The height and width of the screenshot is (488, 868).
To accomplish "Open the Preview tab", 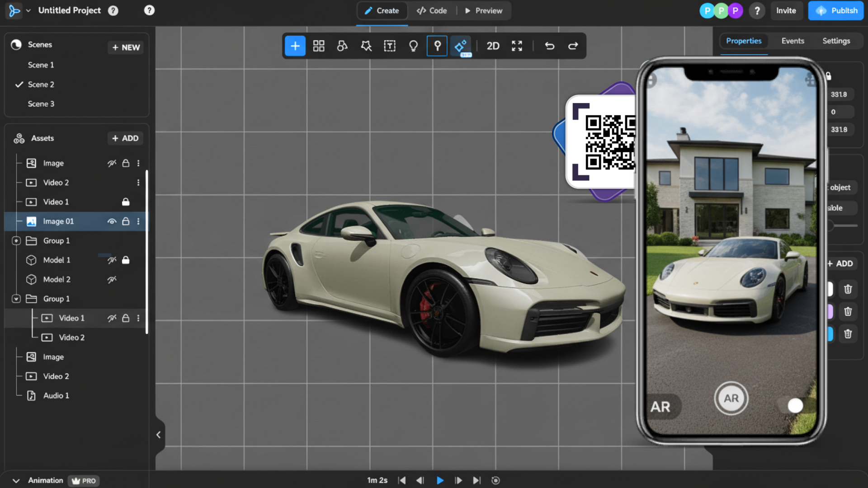I will pos(484,10).
